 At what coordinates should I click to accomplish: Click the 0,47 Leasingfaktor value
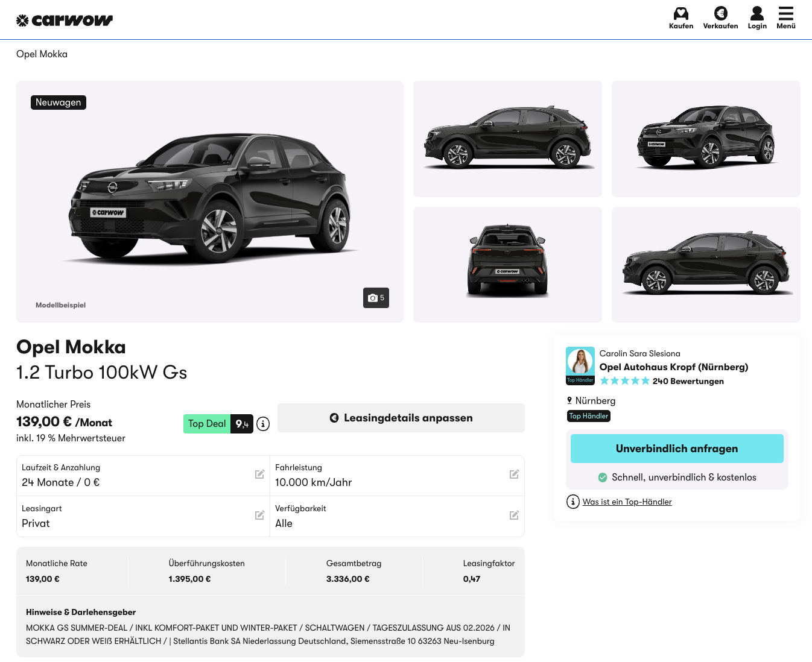pyautogui.click(x=472, y=579)
